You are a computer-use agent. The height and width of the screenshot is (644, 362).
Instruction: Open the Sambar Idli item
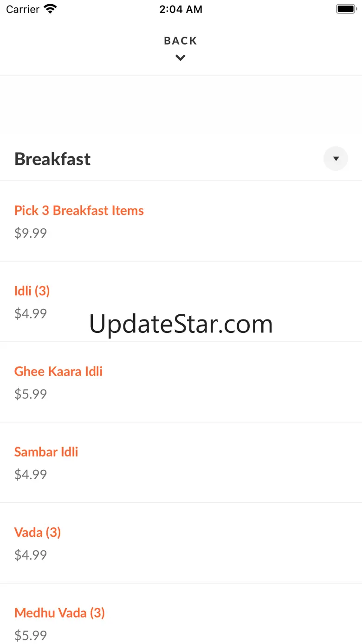coord(46,452)
